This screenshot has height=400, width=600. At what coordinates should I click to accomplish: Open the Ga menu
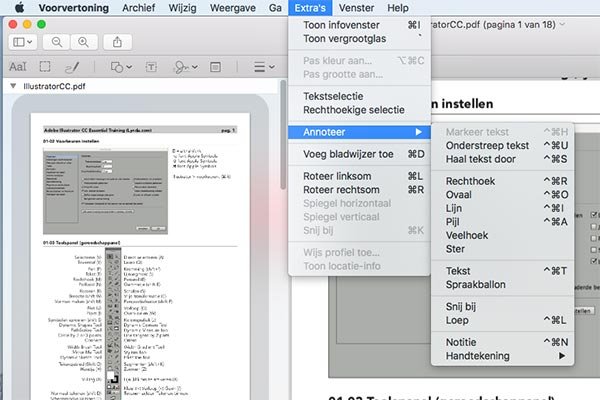click(x=275, y=8)
